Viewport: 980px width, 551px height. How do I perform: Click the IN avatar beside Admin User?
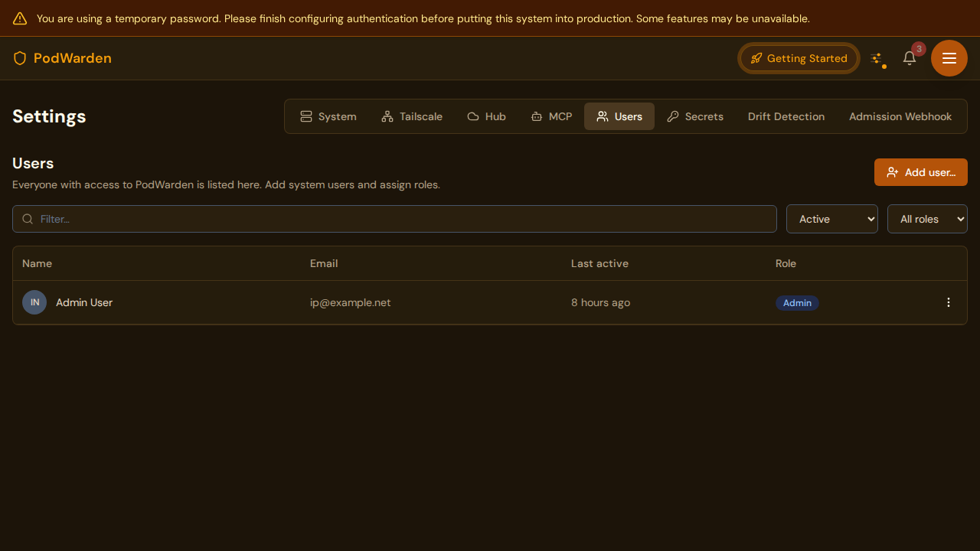point(34,302)
